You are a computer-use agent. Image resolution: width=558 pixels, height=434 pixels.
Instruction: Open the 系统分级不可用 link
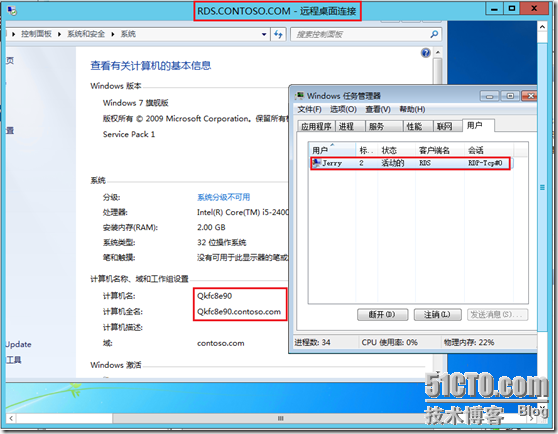223,197
